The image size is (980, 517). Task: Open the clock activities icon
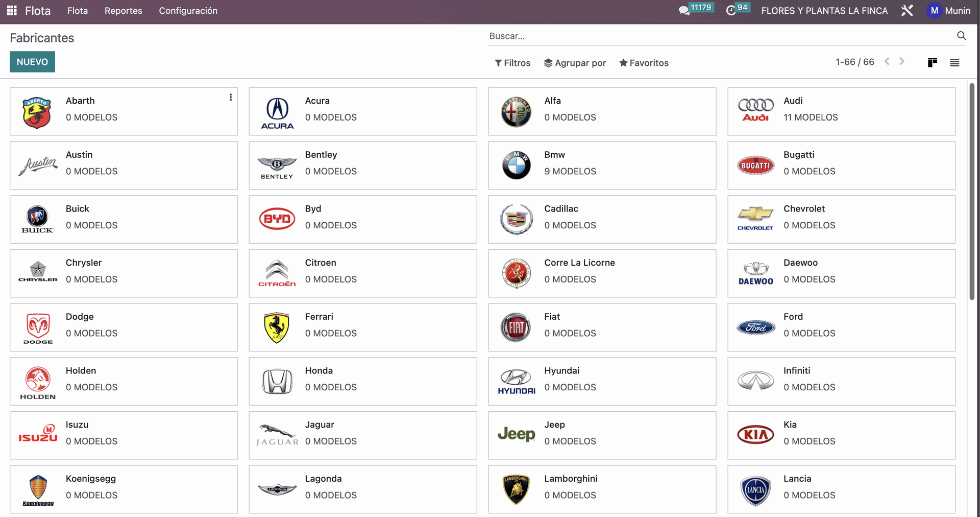point(731,11)
